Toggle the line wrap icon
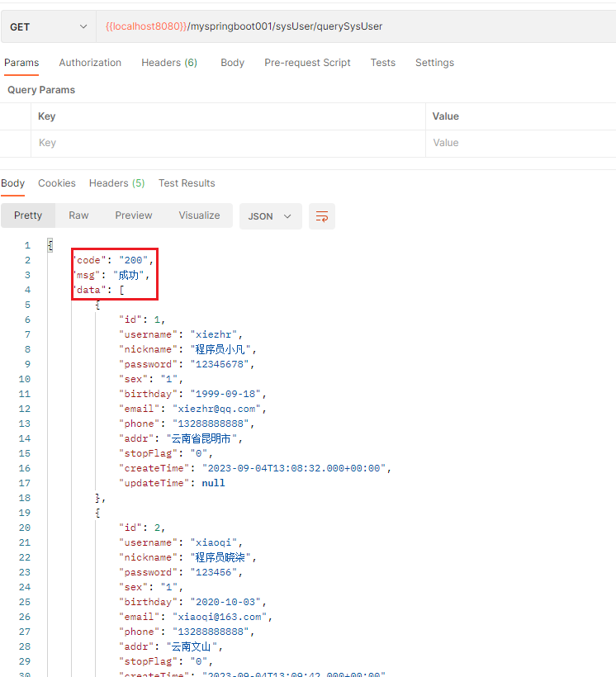Image resolution: width=616 pixels, height=677 pixels. 322,216
